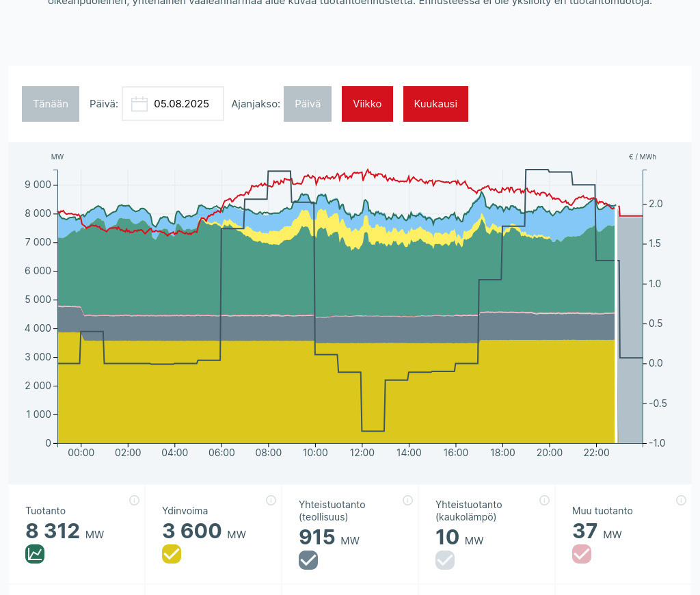Select the Päivä period button

(x=308, y=104)
